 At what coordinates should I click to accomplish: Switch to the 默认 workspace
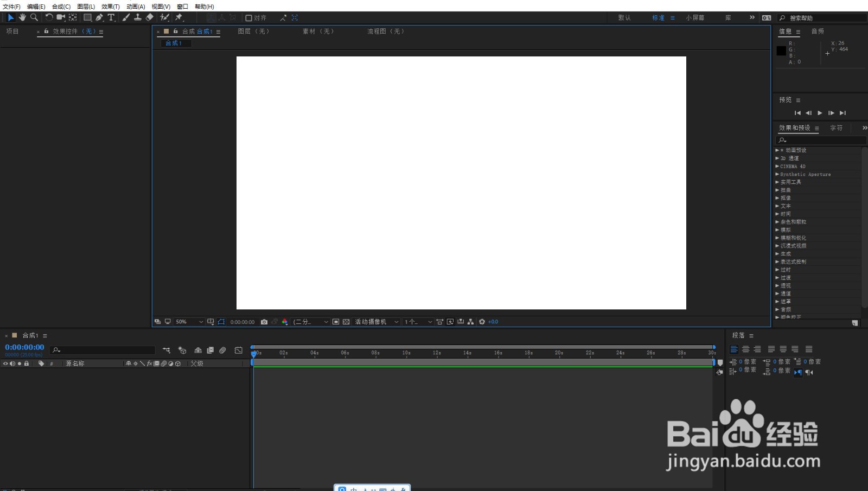point(624,18)
